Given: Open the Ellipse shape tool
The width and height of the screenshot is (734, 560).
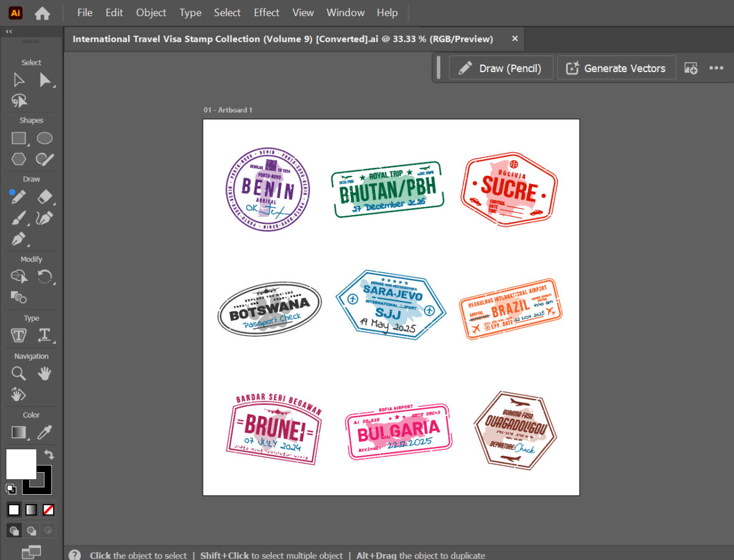Looking at the screenshot, I should pos(44,138).
